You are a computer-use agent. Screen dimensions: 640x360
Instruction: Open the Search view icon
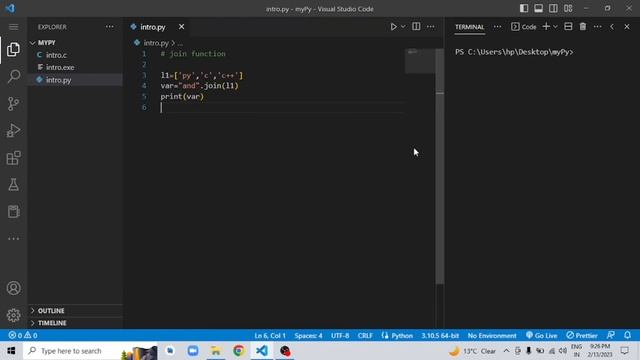point(13,76)
